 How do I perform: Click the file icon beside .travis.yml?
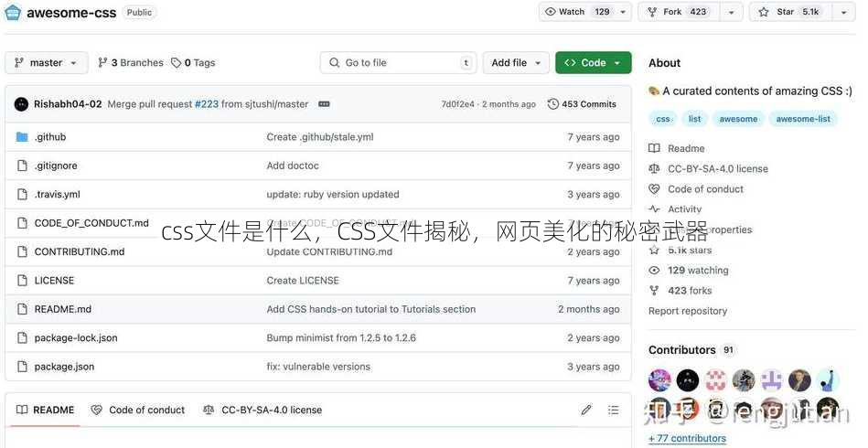[22, 195]
